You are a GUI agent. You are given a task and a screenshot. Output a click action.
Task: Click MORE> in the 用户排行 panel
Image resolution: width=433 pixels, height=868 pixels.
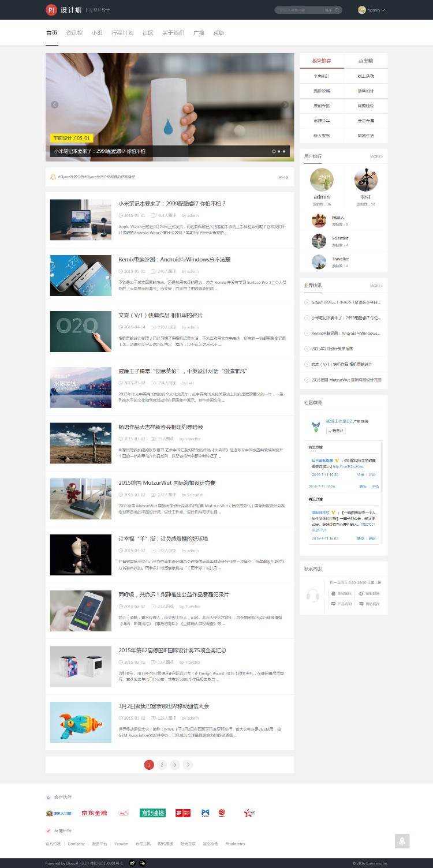pos(376,156)
